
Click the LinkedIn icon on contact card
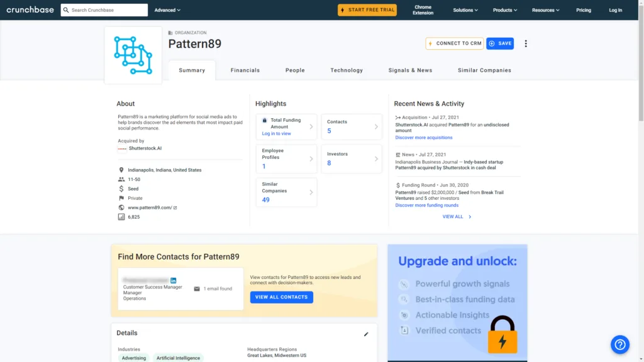[174, 280]
